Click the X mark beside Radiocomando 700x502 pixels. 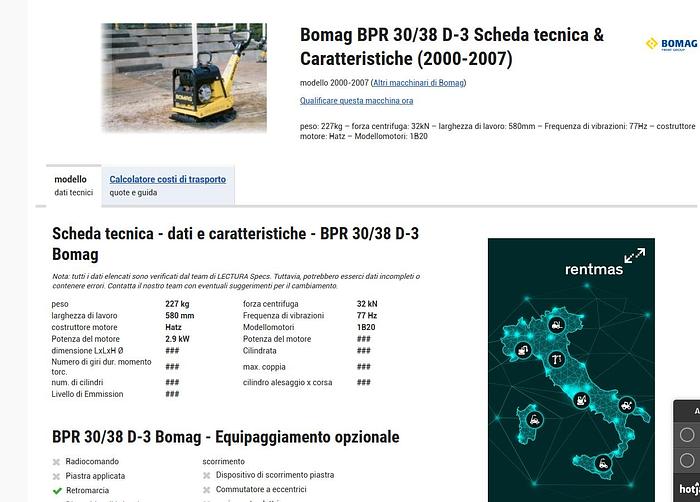[x=56, y=462]
